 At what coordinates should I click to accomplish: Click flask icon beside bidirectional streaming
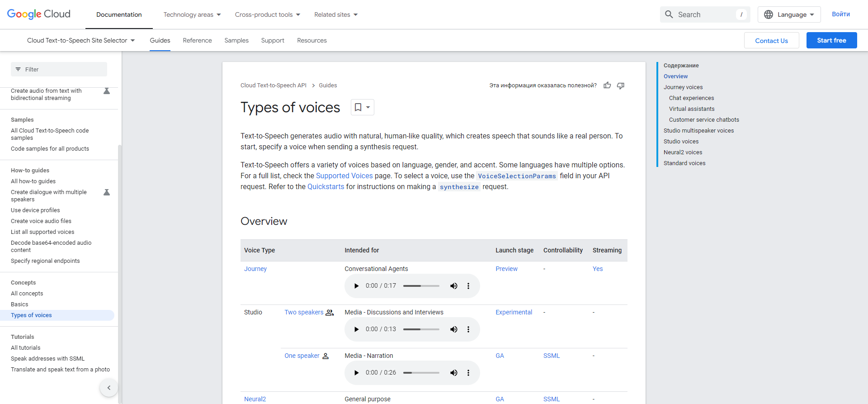tap(107, 91)
